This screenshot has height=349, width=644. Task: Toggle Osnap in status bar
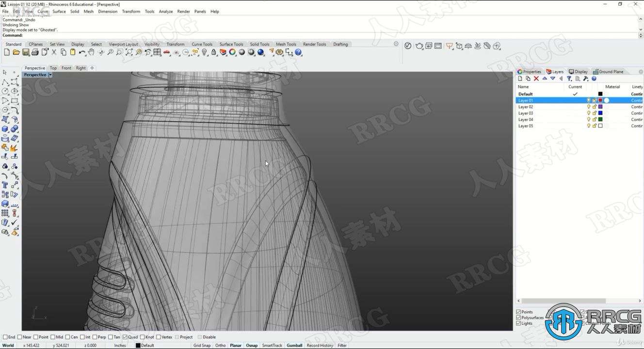coord(252,345)
